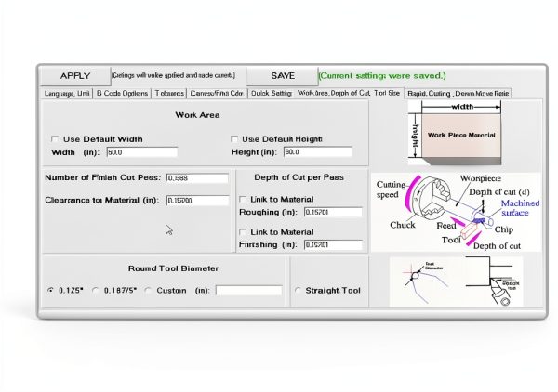Image resolution: width=558 pixels, height=392 pixels.
Task: Click the 'Work Area' heading
Action: click(197, 115)
